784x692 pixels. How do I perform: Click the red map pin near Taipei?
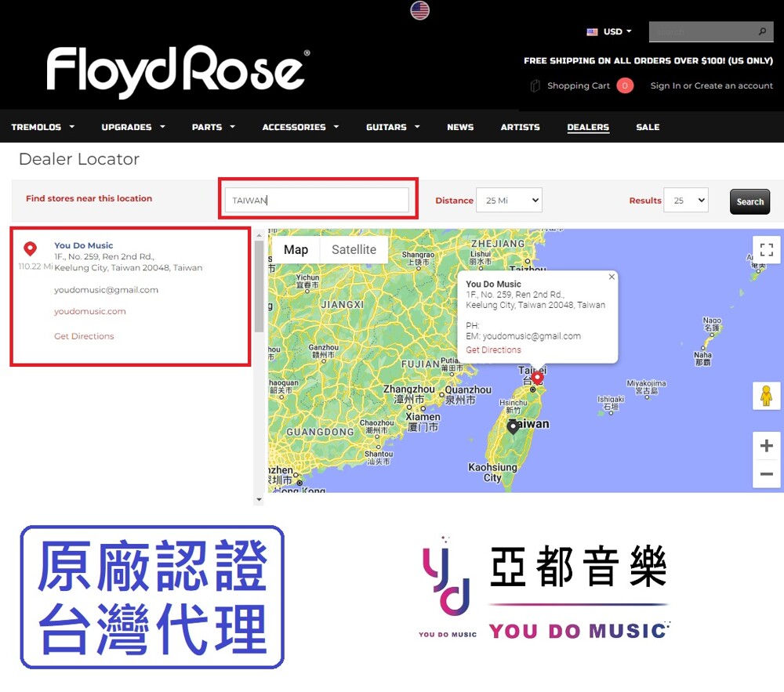tap(538, 378)
